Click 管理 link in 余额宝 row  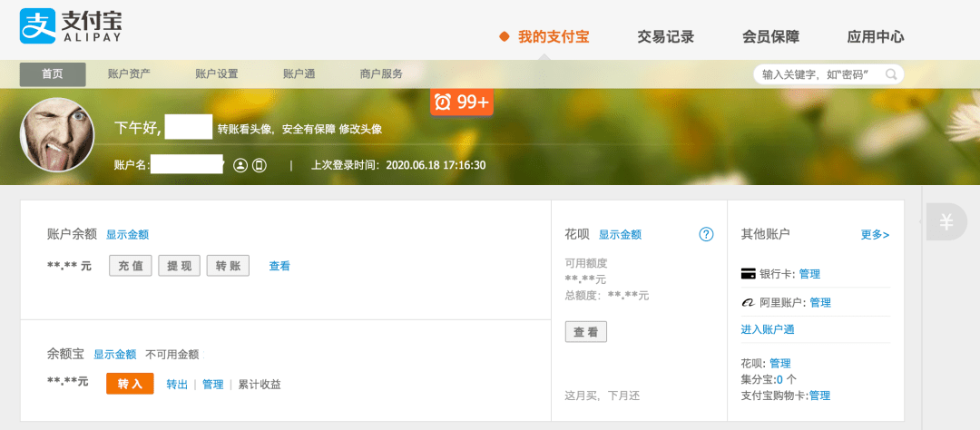(212, 385)
